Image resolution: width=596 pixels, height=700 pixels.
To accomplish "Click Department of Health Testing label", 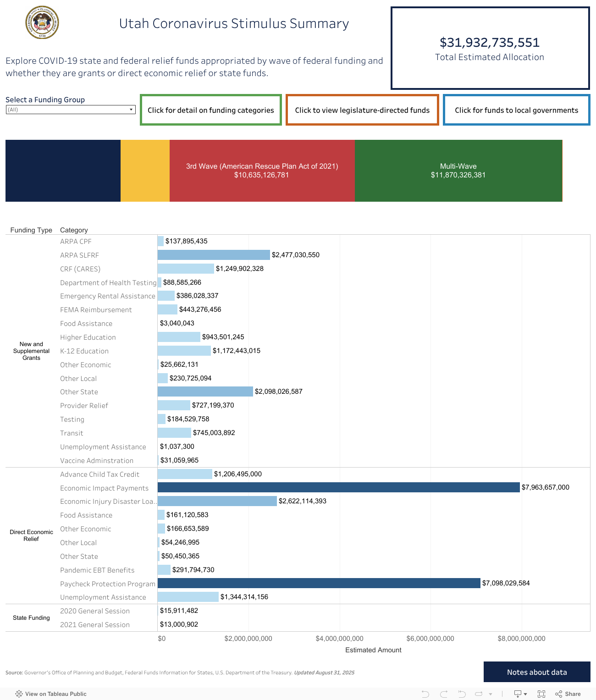I will click(108, 283).
